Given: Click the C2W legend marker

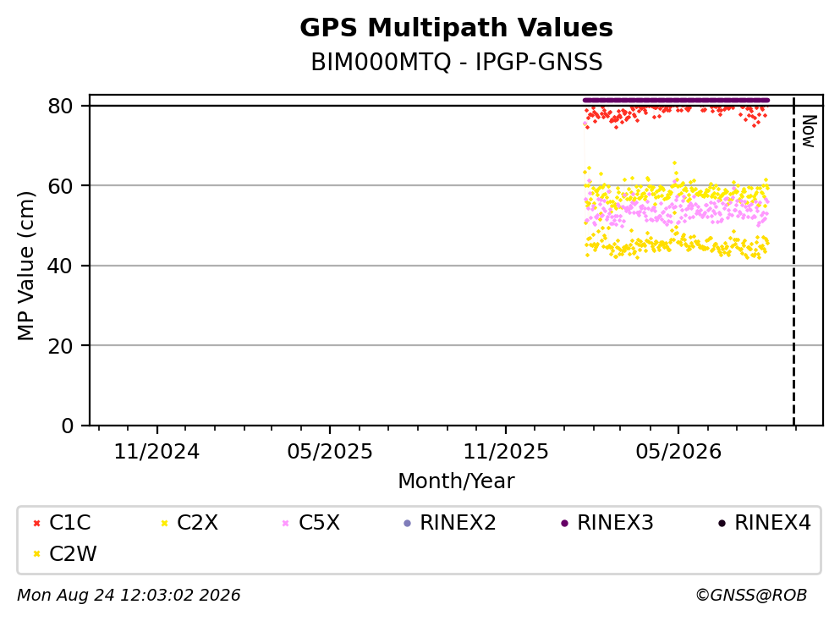Looking at the screenshot, I should [x=36, y=554].
